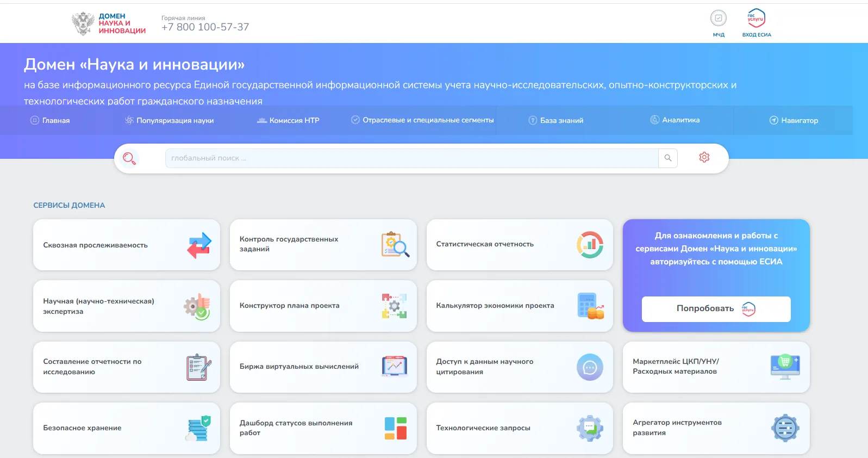Click the Госуслуги ВХОД ЕСИА login icon

(756, 18)
